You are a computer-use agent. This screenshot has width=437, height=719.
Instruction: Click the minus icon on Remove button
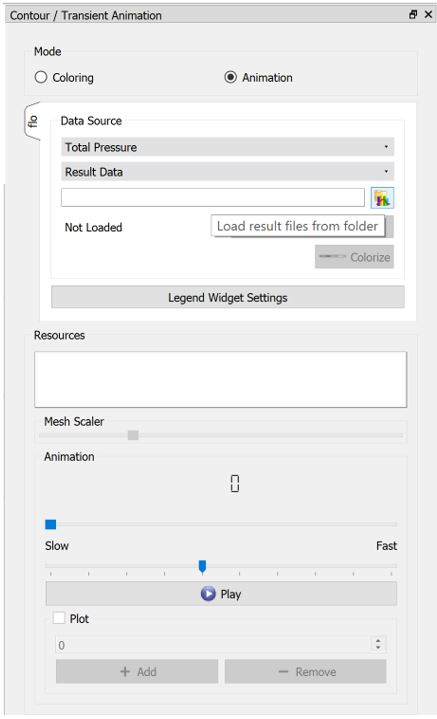click(x=283, y=672)
